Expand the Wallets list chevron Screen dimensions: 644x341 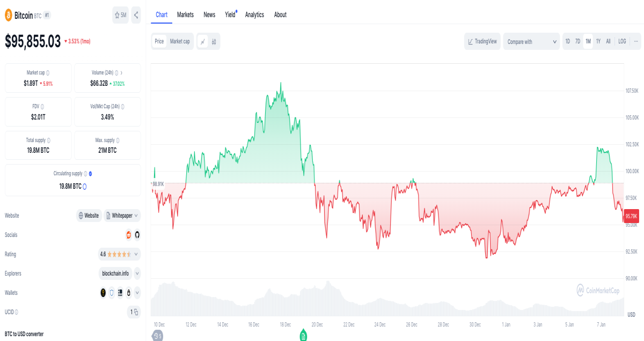137,293
